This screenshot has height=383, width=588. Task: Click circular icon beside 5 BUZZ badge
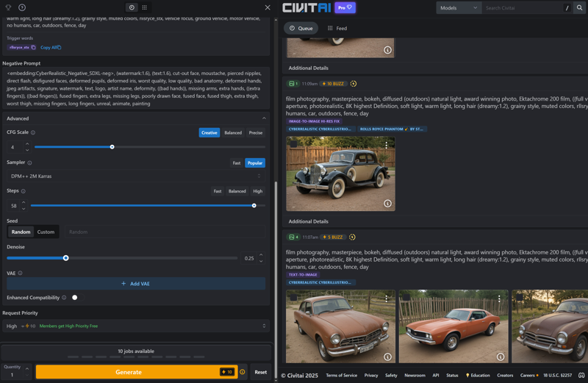coord(352,237)
